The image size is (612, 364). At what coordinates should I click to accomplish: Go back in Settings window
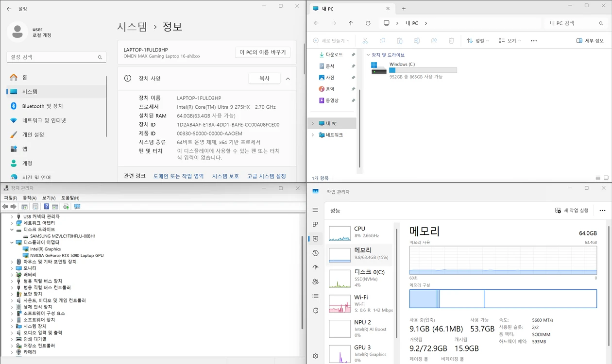click(x=9, y=9)
